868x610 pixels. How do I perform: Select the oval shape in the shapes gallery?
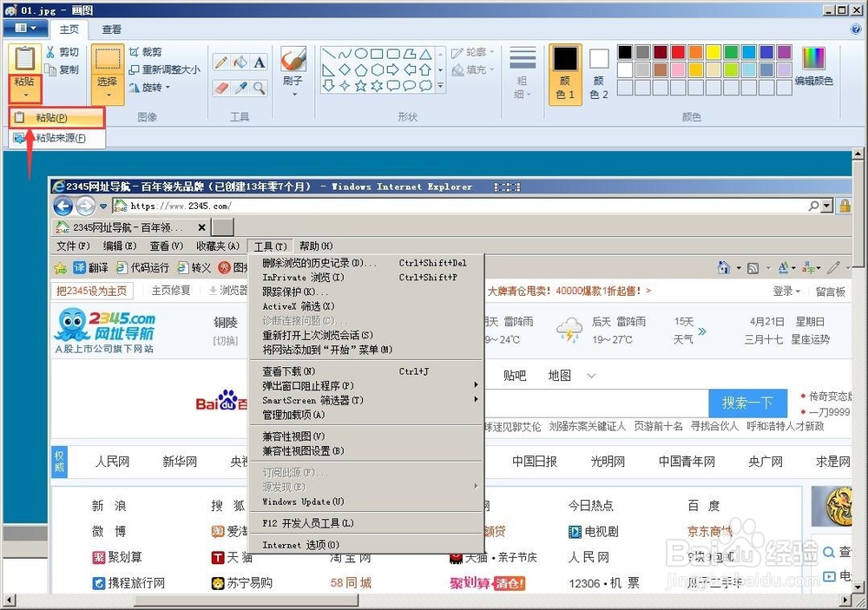pos(360,54)
